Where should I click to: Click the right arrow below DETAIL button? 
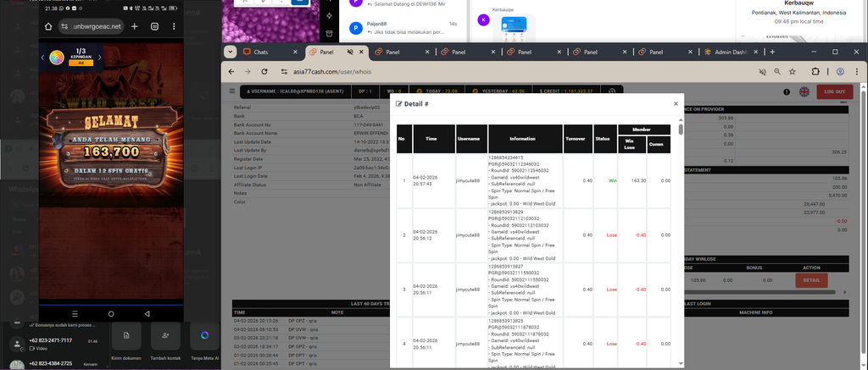[x=845, y=292]
